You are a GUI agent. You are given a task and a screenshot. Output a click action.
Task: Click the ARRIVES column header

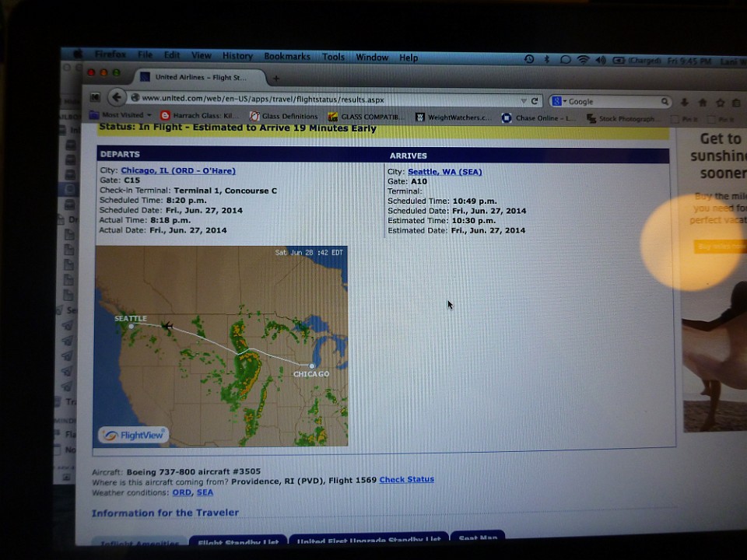click(x=409, y=156)
